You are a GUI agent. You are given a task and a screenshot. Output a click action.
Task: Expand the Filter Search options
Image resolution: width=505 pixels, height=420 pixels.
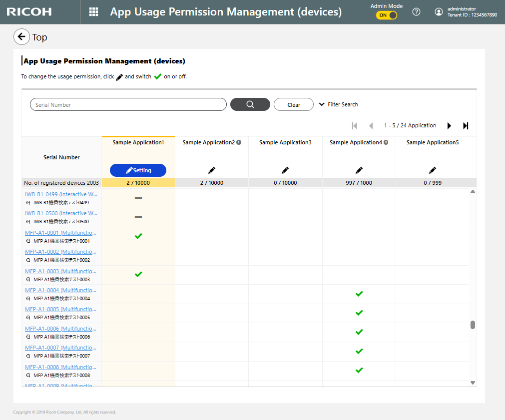(x=338, y=104)
